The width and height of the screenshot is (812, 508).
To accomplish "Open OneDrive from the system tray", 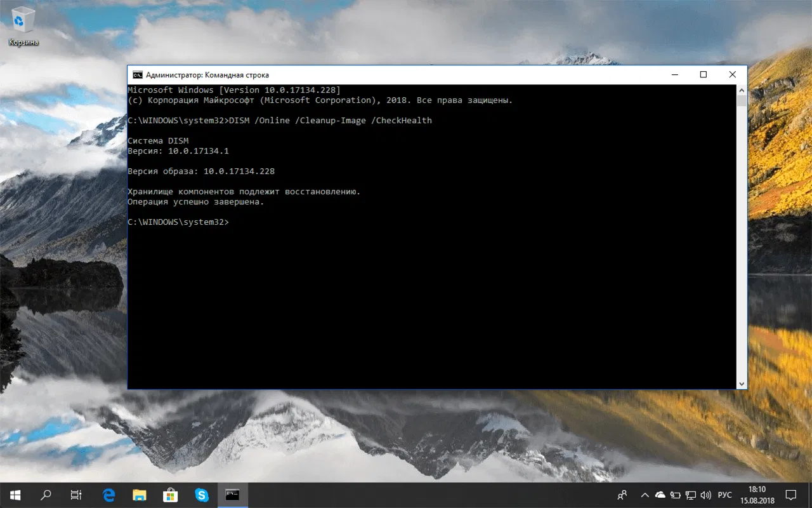I will (x=660, y=495).
